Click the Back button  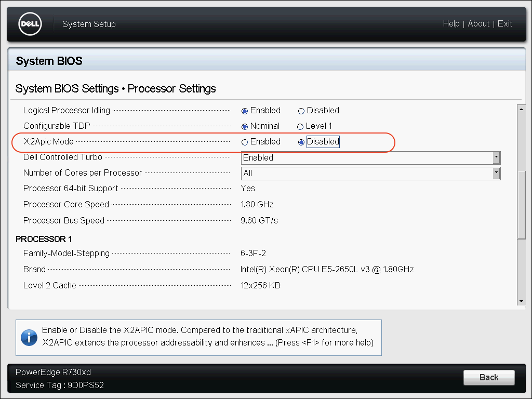[x=489, y=377]
